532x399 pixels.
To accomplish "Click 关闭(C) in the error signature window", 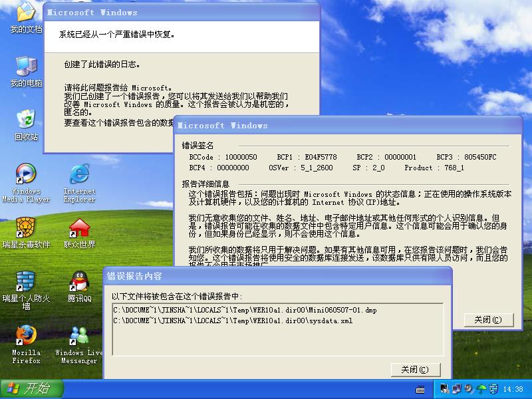I will 489,320.
